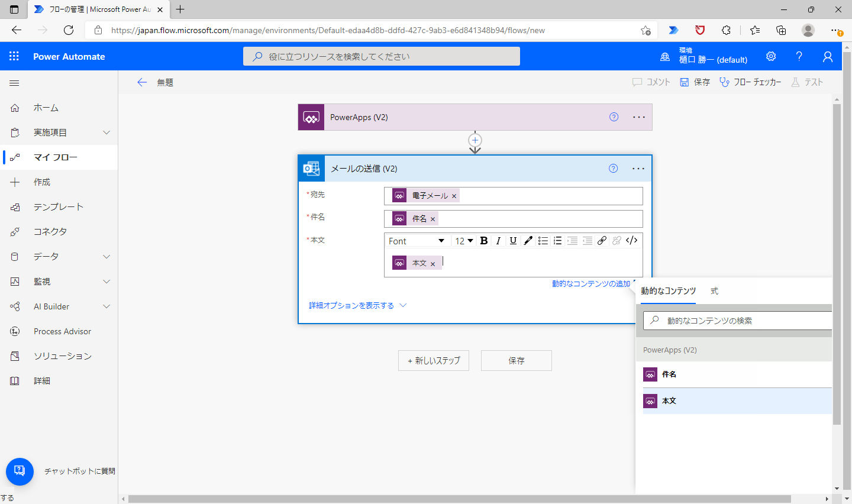Open the Font family dropdown

click(417, 241)
